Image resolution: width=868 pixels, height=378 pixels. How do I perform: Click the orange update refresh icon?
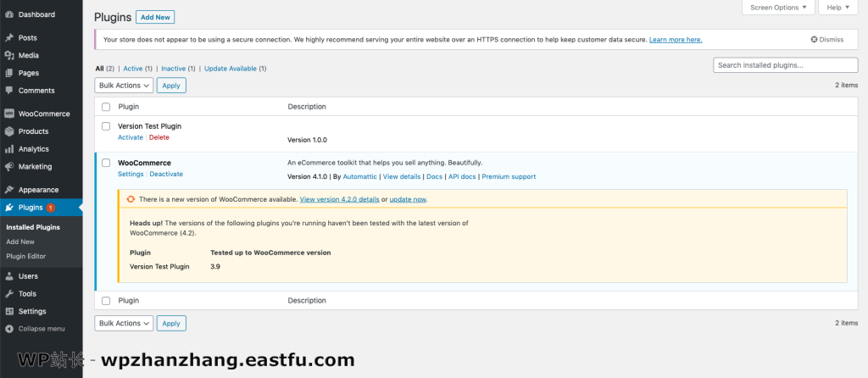point(131,199)
